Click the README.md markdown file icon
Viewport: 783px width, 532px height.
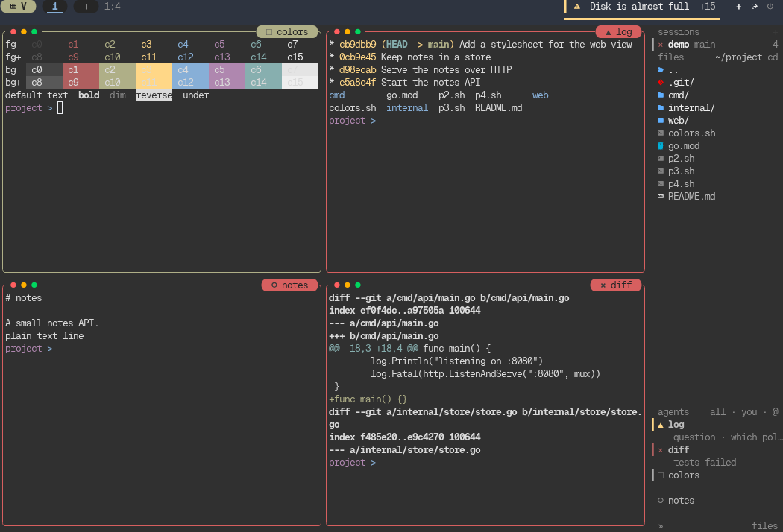pyautogui.click(x=660, y=197)
